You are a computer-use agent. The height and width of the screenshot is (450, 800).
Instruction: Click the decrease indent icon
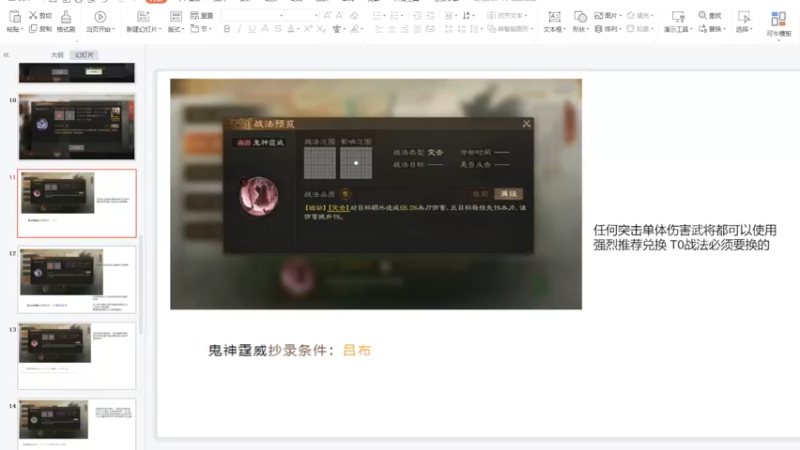point(417,15)
